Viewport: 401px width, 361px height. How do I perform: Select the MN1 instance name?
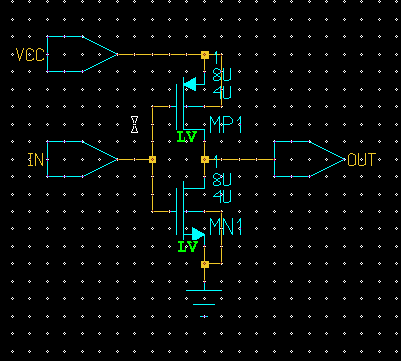[x=225, y=227]
